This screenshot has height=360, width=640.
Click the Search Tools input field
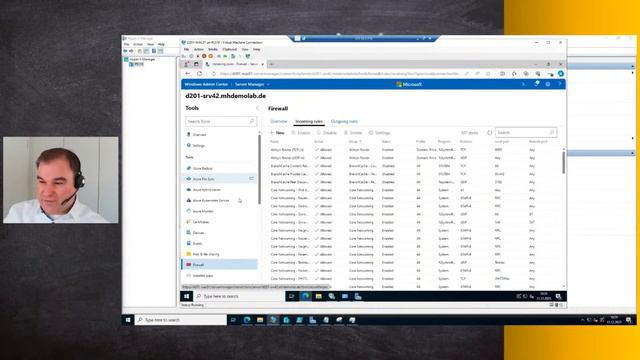click(x=221, y=121)
